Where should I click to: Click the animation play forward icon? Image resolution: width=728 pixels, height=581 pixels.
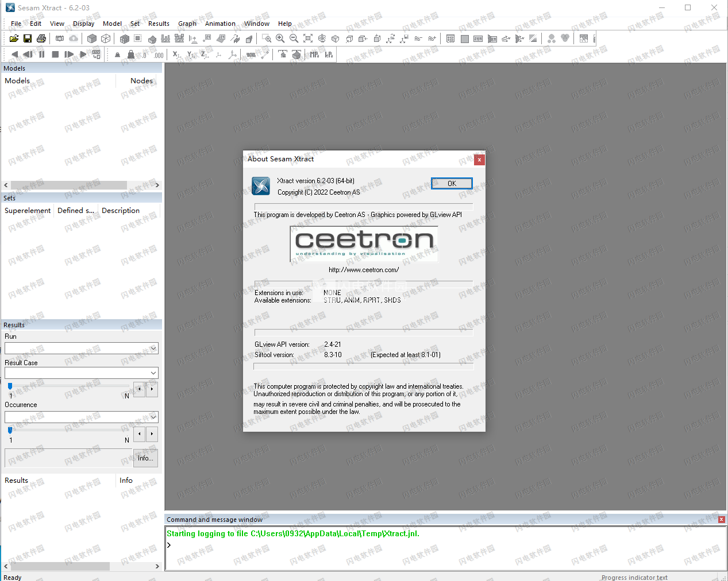[83, 55]
